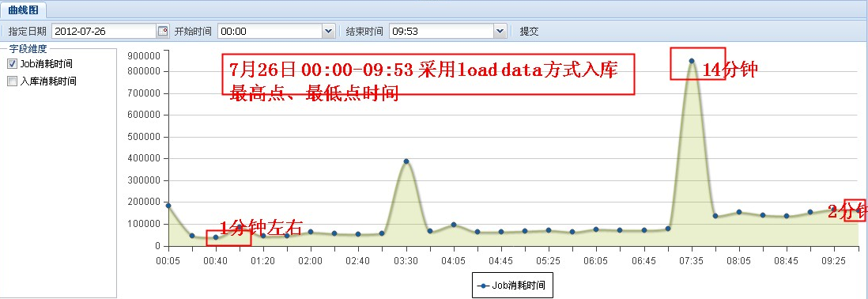Select the lowest data point at 00:40

[x=216, y=237]
